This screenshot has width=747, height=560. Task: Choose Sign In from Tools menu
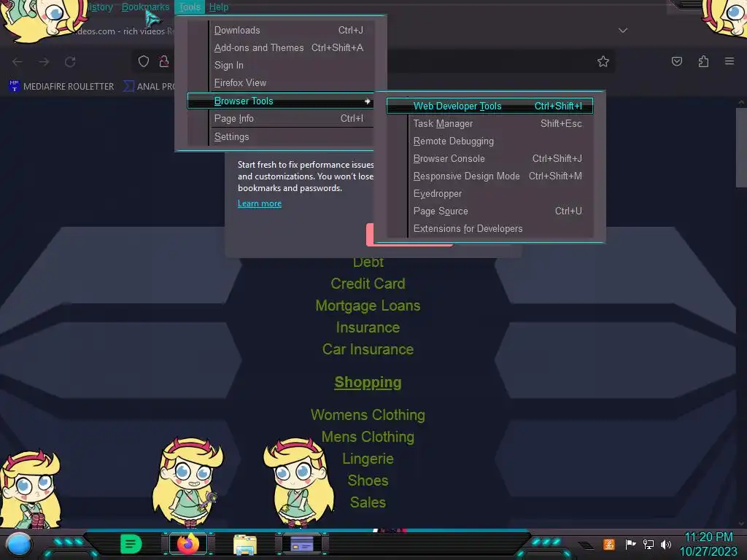tap(281, 65)
